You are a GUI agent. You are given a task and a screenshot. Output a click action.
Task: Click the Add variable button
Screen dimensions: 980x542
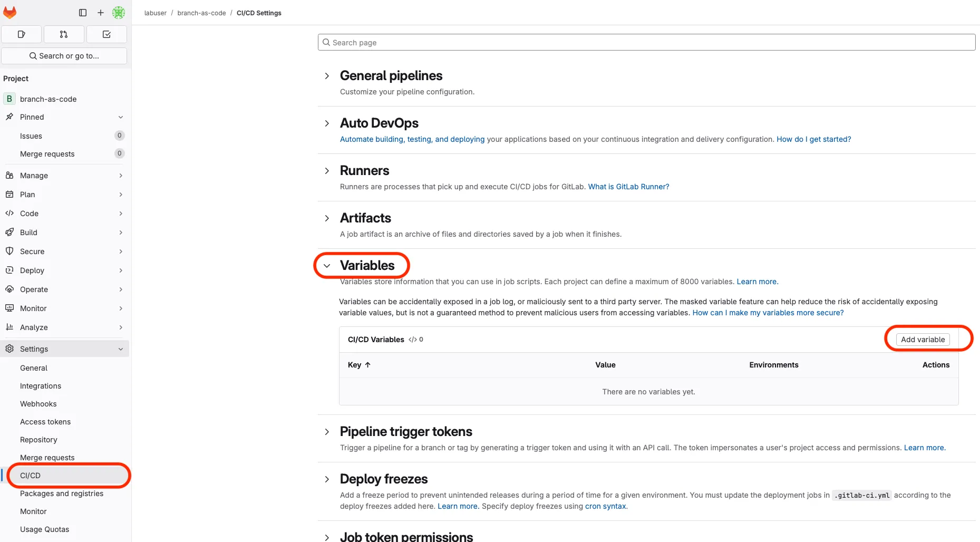[x=923, y=340]
